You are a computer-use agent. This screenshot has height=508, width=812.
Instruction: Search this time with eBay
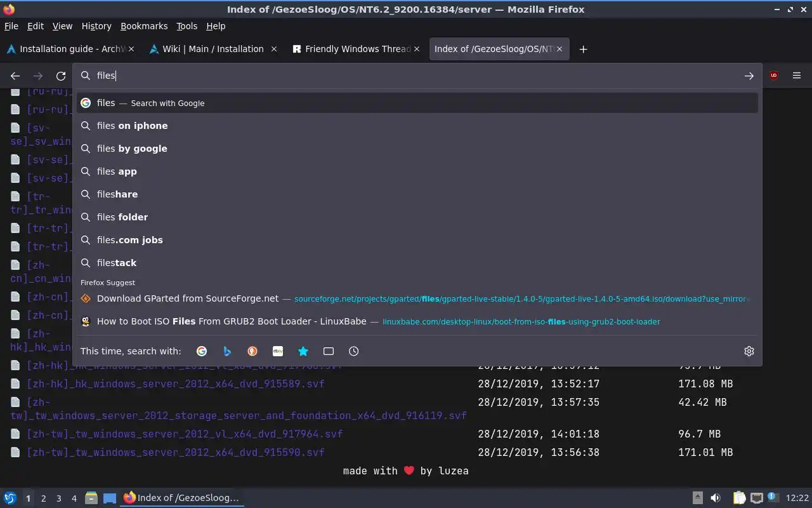pyautogui.click(x=278, y=351)
